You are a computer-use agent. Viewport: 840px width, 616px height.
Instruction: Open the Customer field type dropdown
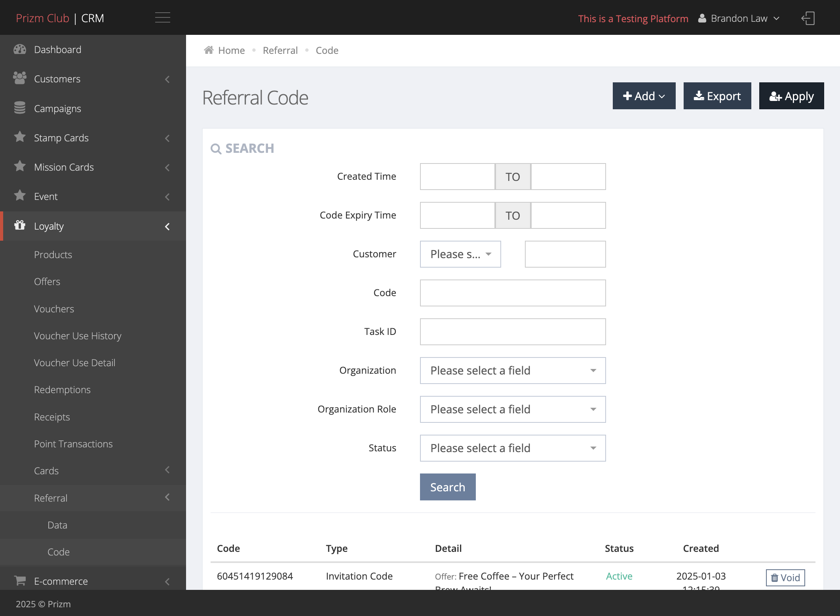coord(460,254)
